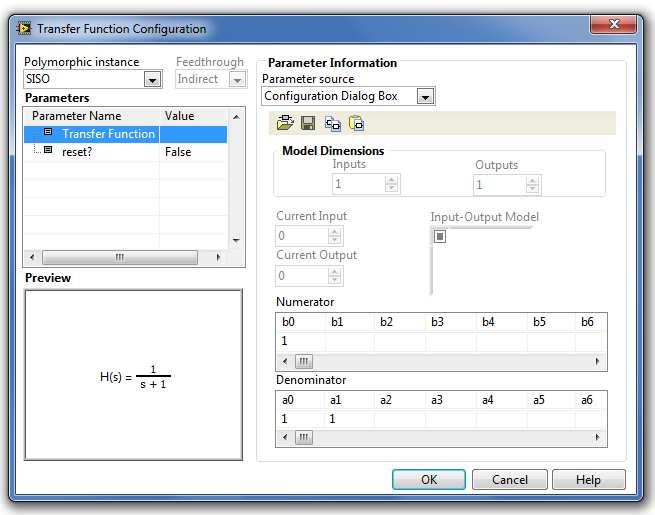The height and width of the screenshot is (515, 655).
Task: Click the Transfer Function row tree icon
Action: click(48, 132)
